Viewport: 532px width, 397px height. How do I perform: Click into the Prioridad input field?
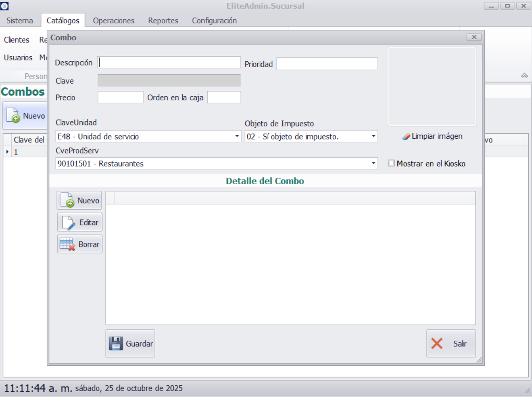[x=327, y=64]
